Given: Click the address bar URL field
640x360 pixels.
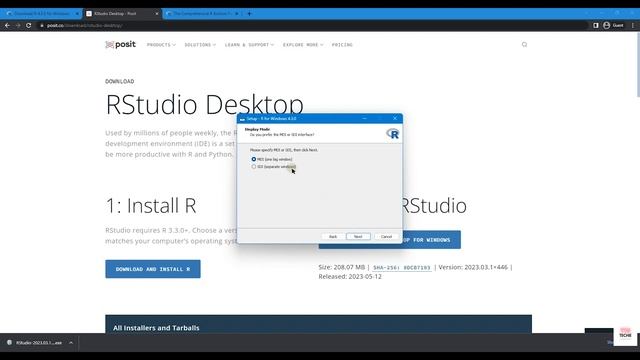Looking at the screenshot, I should 310,25.
